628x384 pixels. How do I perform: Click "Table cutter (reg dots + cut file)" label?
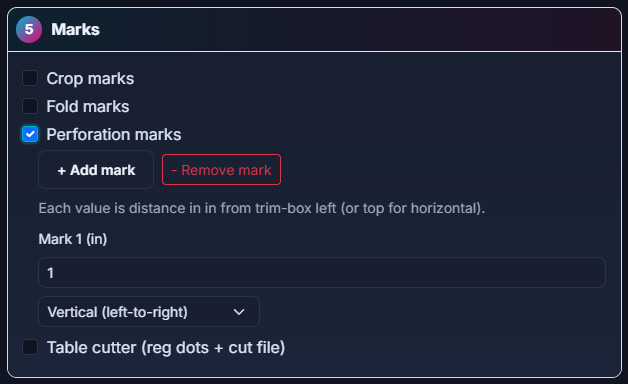tap(166, 348)
